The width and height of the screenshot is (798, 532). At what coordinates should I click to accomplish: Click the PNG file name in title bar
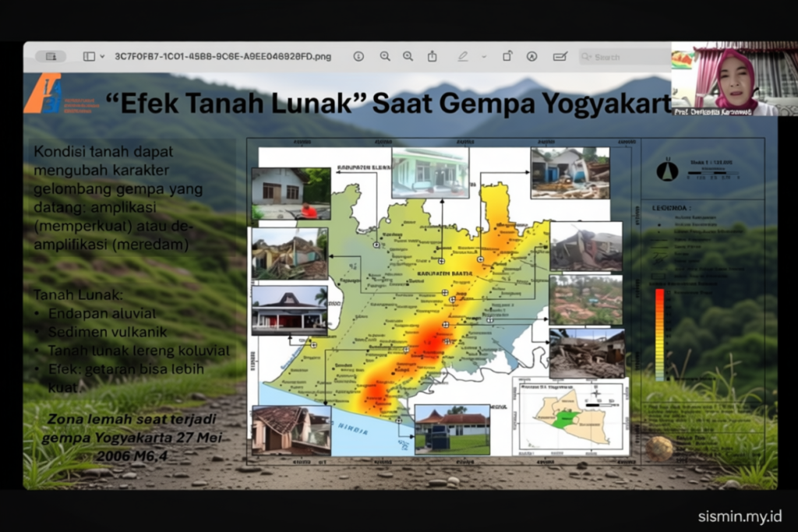click(222, 57)
